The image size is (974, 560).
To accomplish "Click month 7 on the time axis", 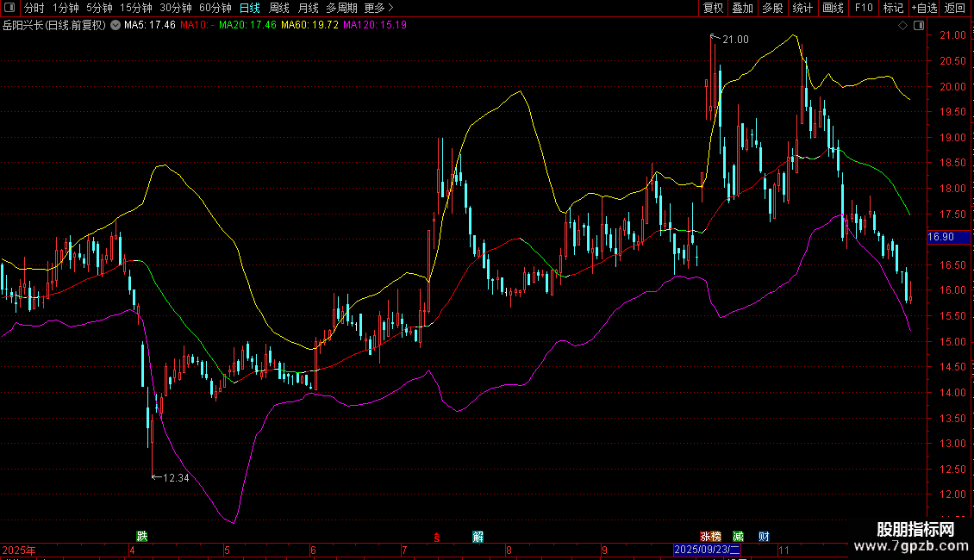I will (x=404, y=551).
